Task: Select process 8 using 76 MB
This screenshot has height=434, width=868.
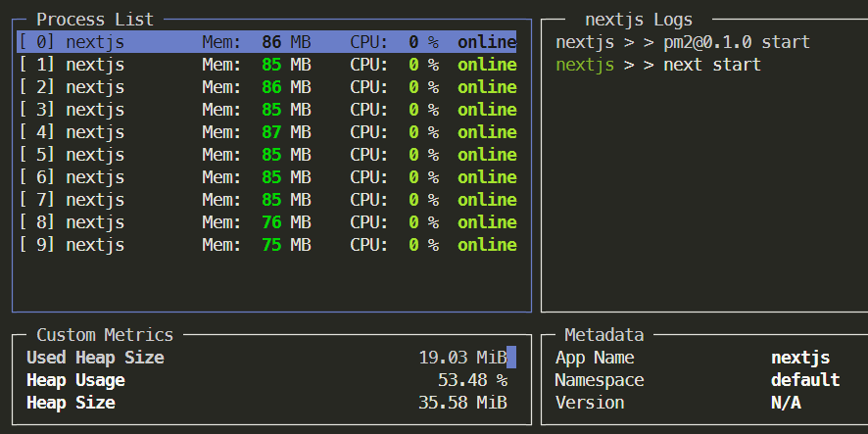Action: pyautogui.click(x=266, y=222)
